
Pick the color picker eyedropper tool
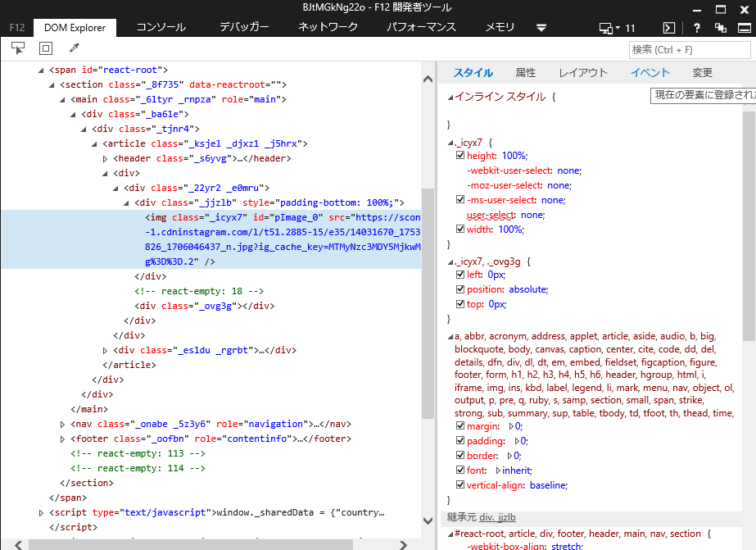click(75, 48)
